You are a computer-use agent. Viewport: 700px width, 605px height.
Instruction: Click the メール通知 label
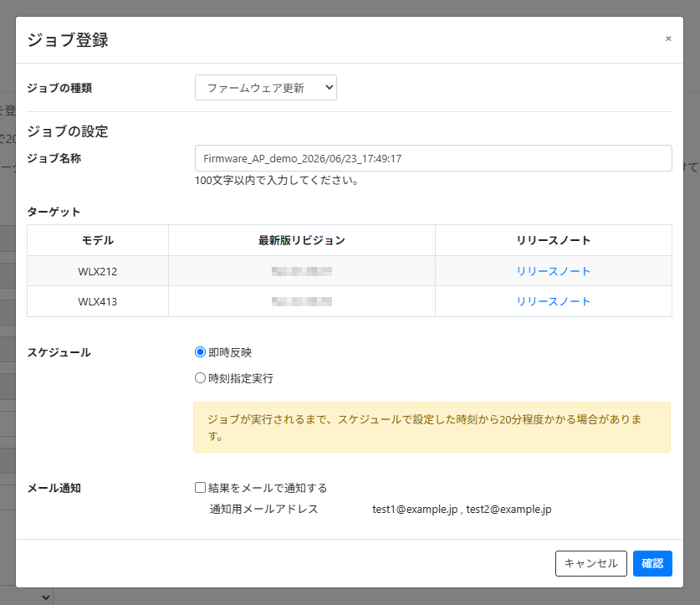[54, 488]
